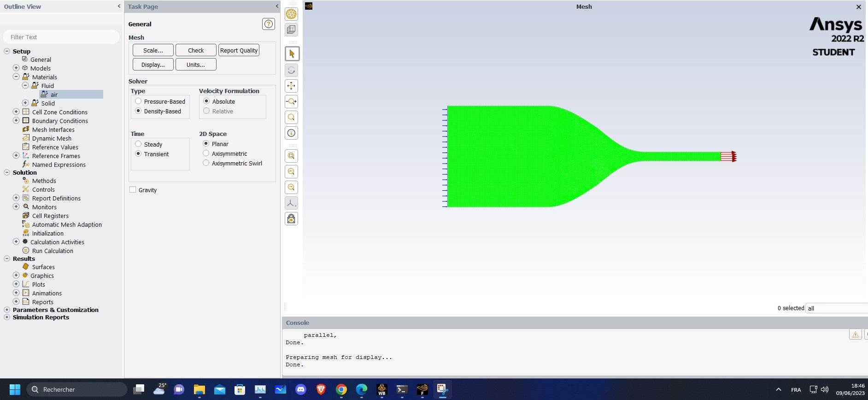
Task: Open the Discord taskbar icon
Action: (301, 390)
